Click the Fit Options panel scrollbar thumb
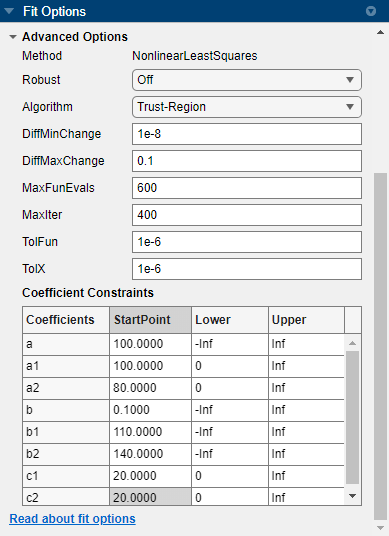The width and height of the screenshot is (389, 536). pyautogui.click(x=380, y=347)
